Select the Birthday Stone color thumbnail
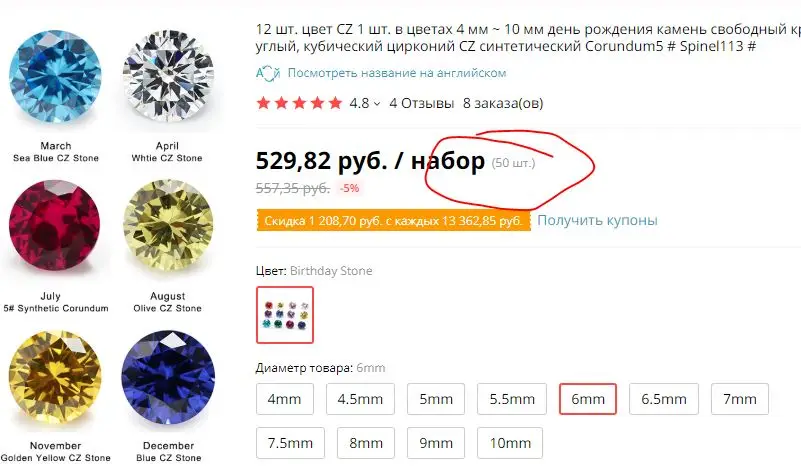 [x=285, y=315]
